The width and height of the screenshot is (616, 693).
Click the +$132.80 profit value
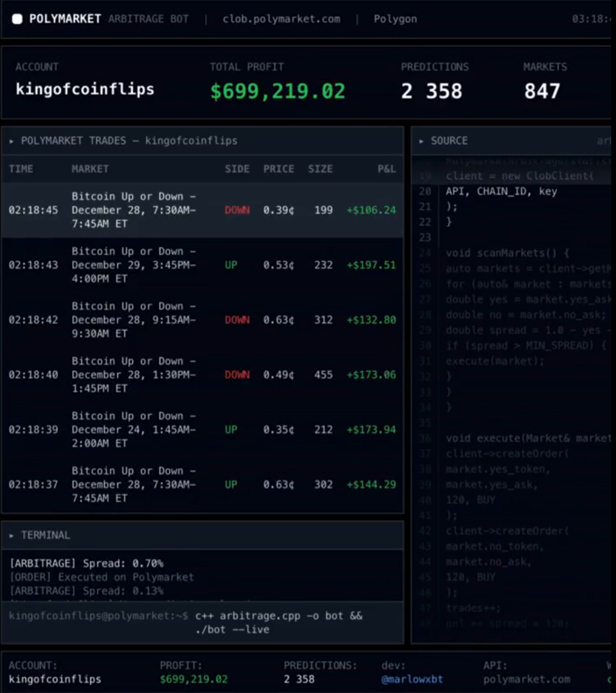click(x=371, y=320)
